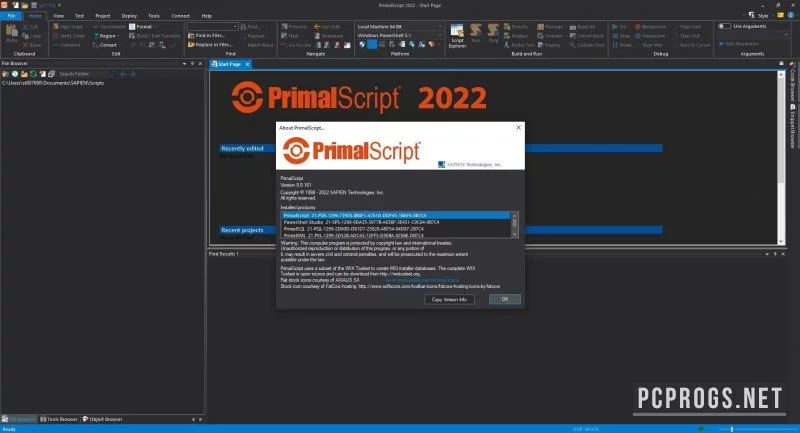Click the Search Folder input field
Image resolution: width=800 pixels, height=433 pixels.
click(x=83, y=74)
